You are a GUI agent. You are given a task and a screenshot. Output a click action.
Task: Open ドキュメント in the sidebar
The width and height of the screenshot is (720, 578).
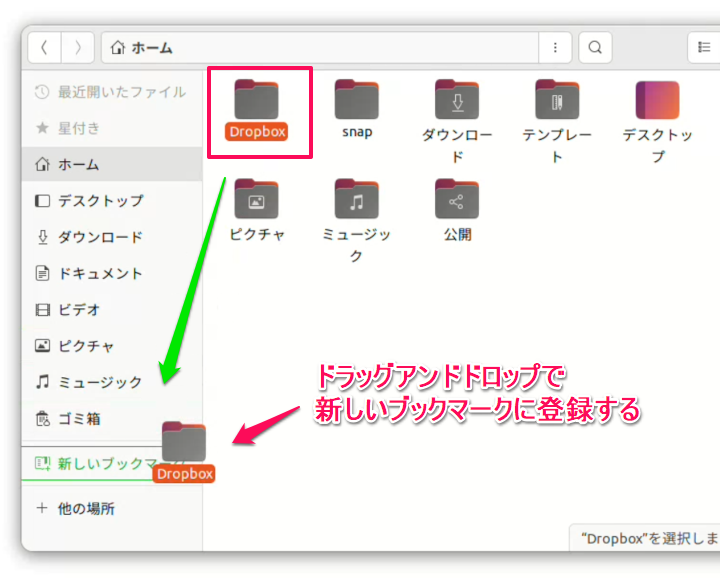[112, 273]
